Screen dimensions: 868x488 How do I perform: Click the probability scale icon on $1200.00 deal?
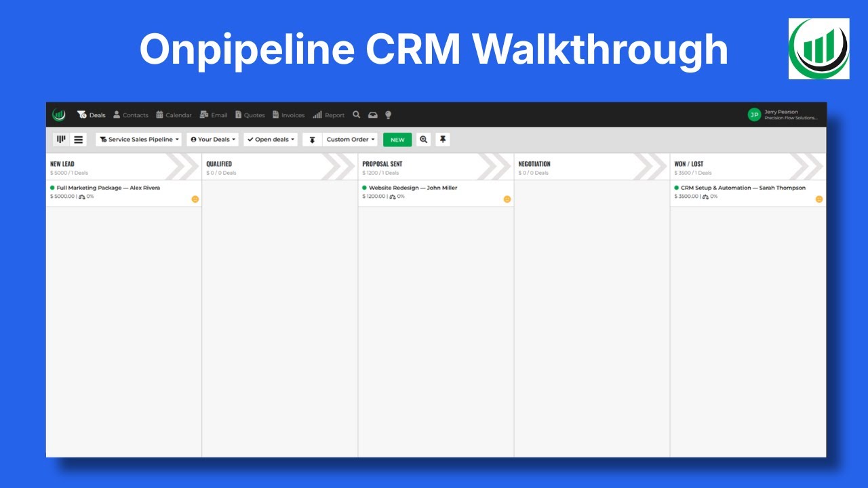(x=393, y=197)
